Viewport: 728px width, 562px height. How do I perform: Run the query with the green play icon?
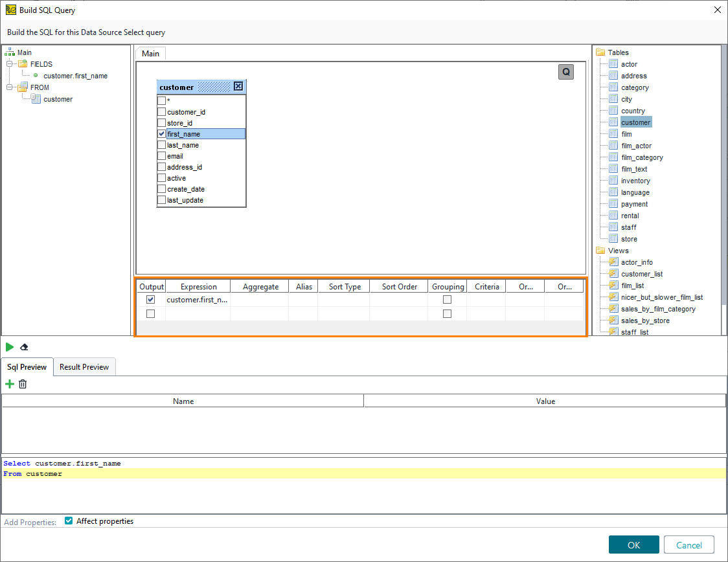(10, 347)
